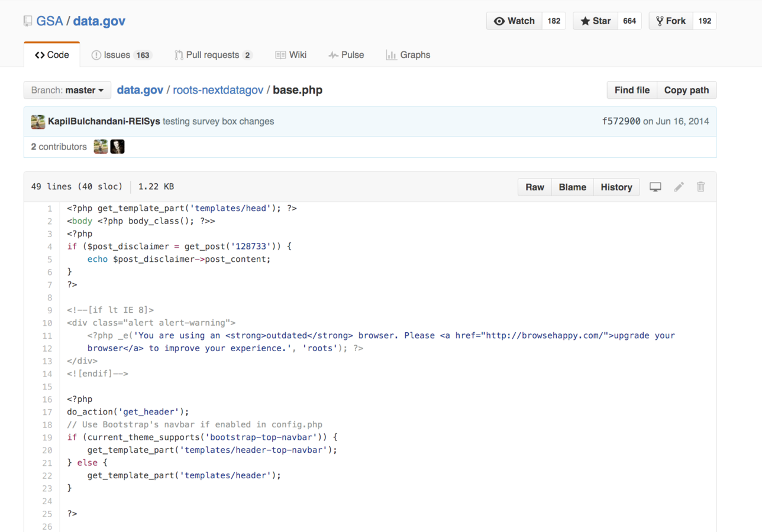The width and height of the screenshot is (762, 532).
Task: Click do_action('get_header') code line
Action: click(128, 412)
